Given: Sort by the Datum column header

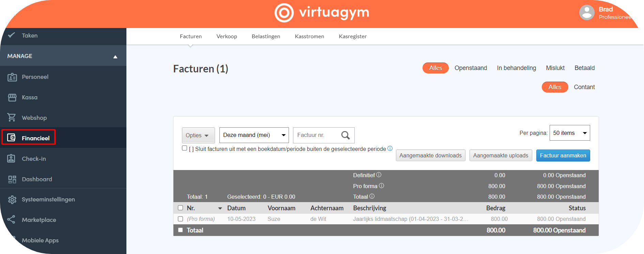Looking at the screenshot, I should (236, 208).
